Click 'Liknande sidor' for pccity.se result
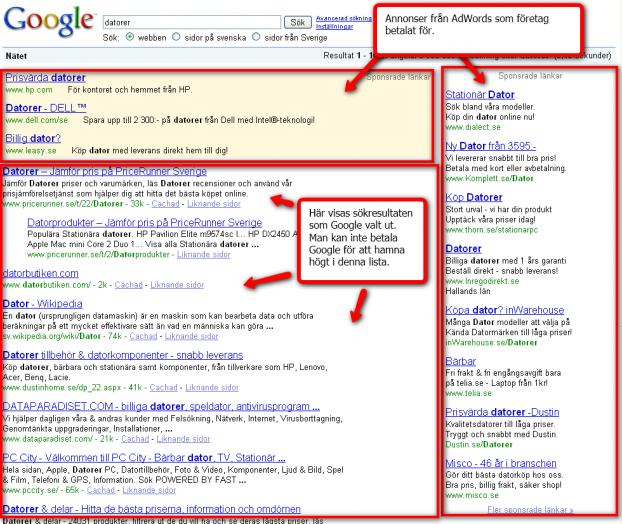Image resolution: width=622 pixels, height=524 pixels. (x=149, y=490)
